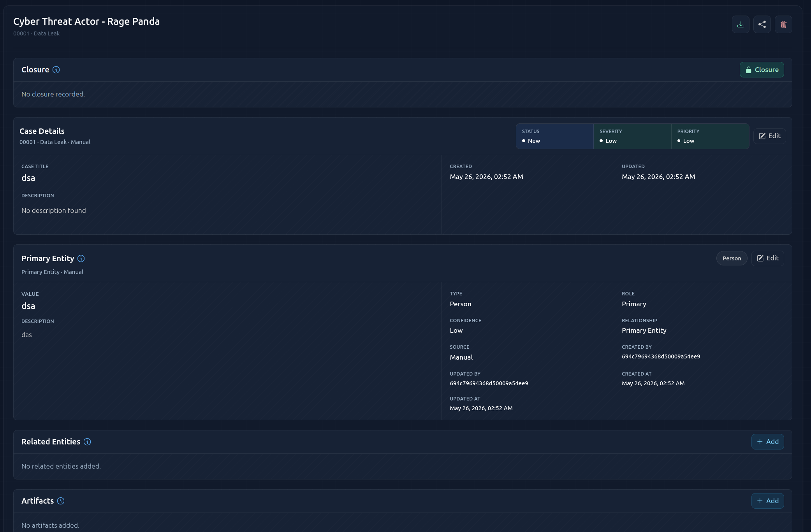Click Confidence value 'Low'
Viewport: 811px width, 532px height.
click(456, 330)
